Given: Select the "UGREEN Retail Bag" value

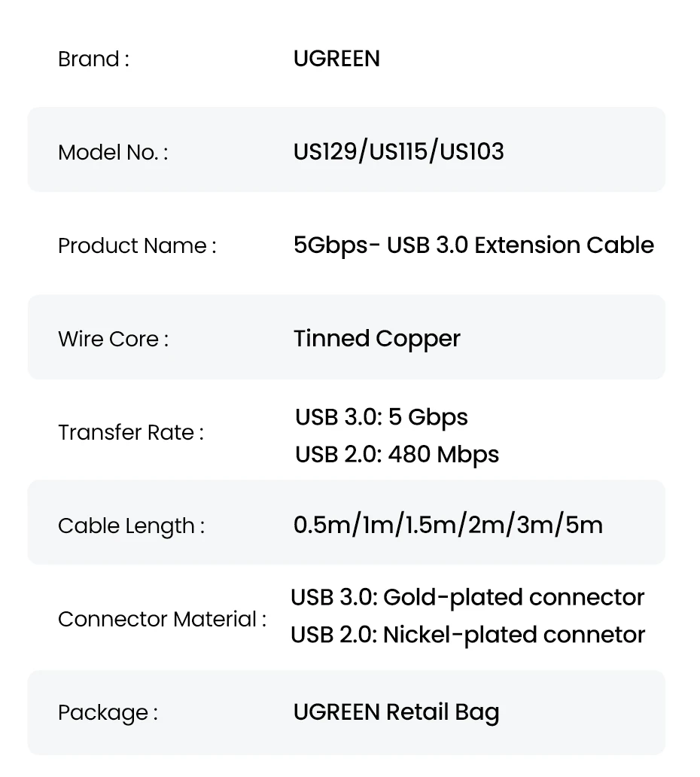Looking at the screenshot, I should coord(396,712).
